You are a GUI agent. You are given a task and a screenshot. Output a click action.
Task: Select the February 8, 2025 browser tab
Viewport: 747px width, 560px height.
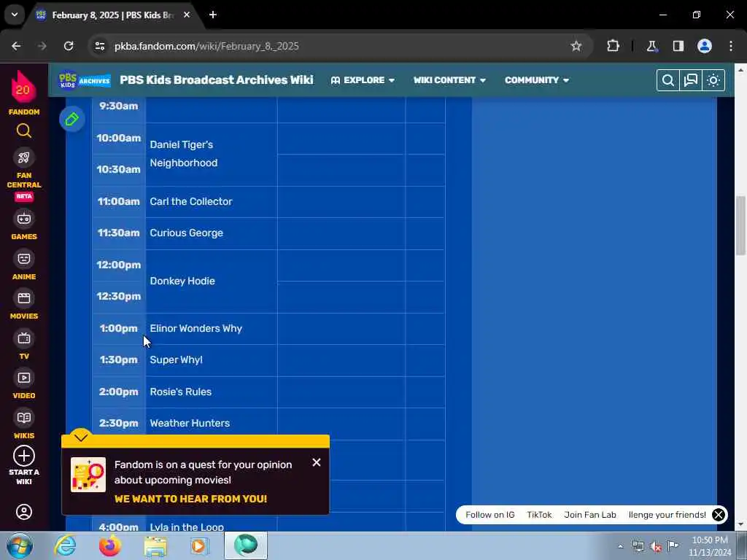(111, 15)
